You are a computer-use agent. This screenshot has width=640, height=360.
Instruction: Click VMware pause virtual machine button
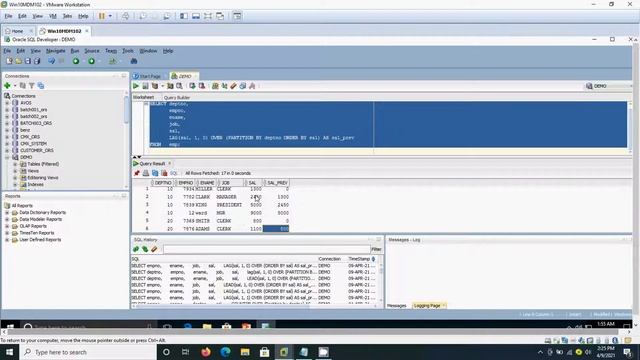coord(102,16)
